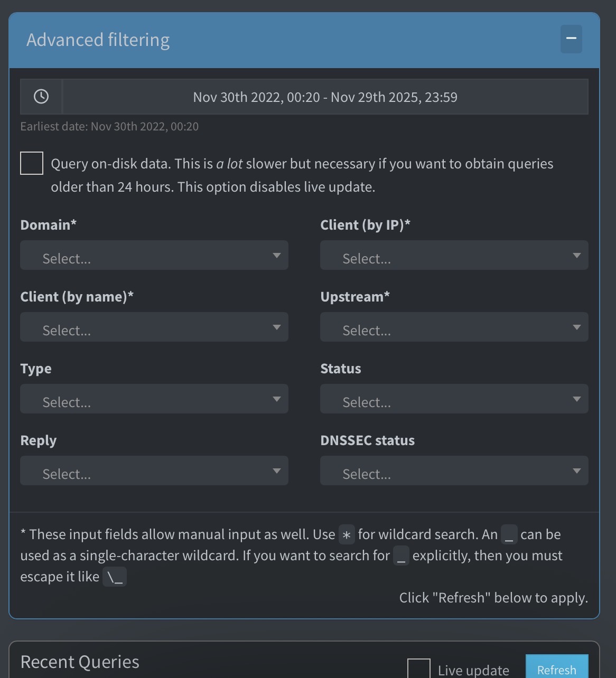Image resolution: width=616 pixels, height=678 pixels.
Task: Click the date range picker field
Action: coord(324,97)
